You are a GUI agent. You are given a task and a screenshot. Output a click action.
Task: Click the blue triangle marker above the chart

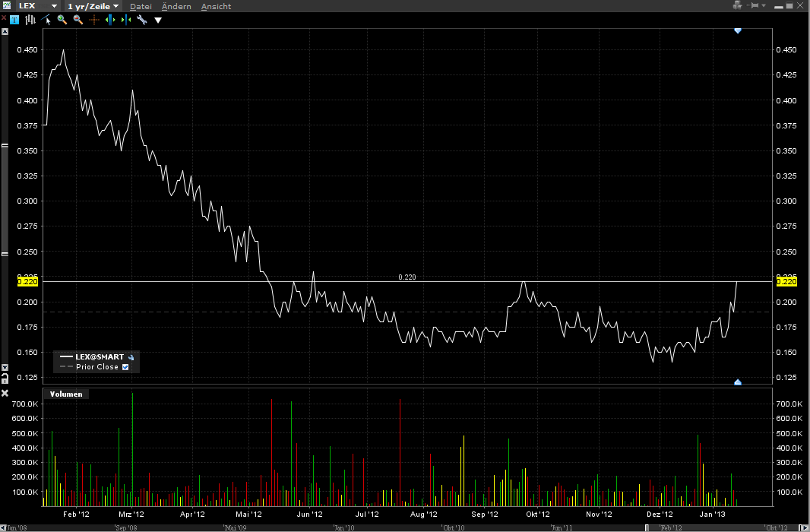(737, 31)
